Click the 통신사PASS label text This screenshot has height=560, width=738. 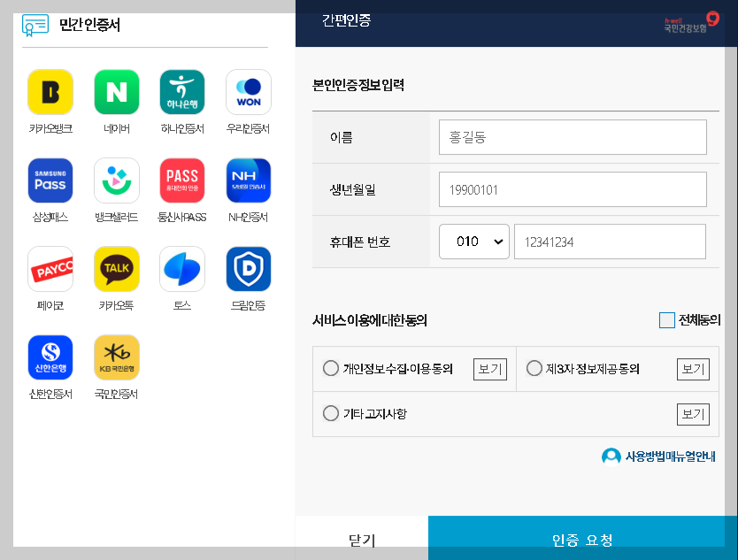pos(182,217)
